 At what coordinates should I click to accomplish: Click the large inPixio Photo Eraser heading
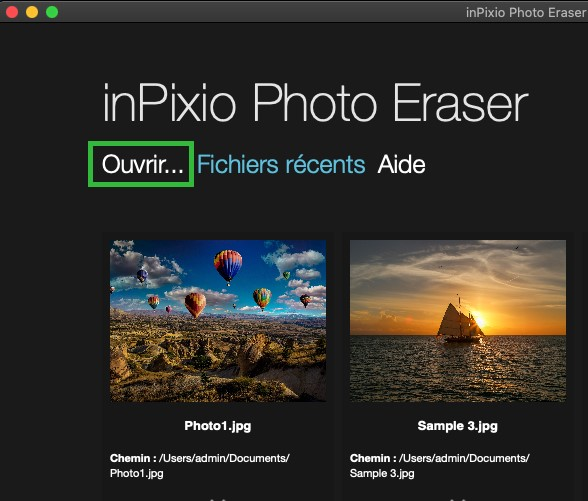(x=316, y=103)
